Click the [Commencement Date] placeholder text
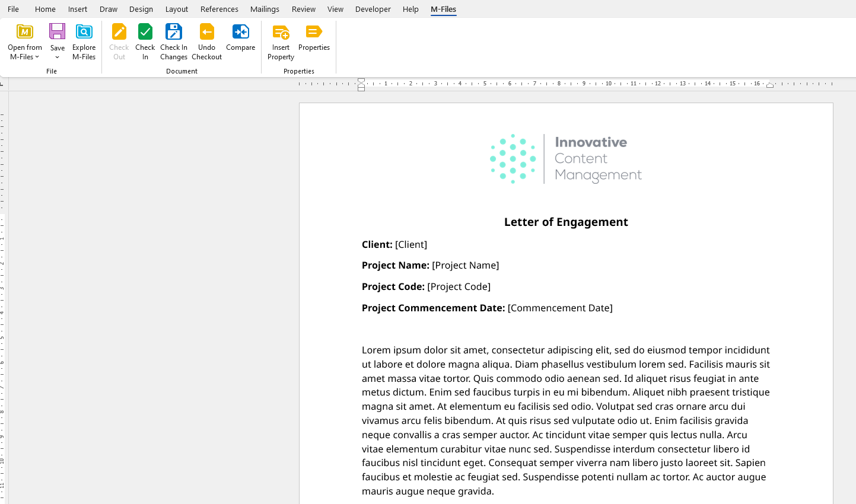Viewport: 856px width, 504px height. 560,308
